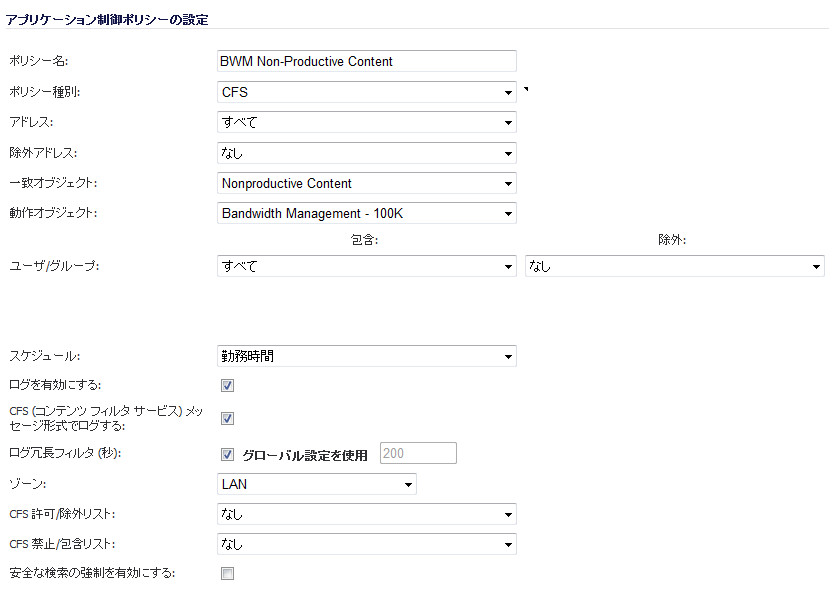This screenshot has height=590, width=833.
Task: Toggle CFS メッセージ形式でログする checkbox
Action: tap(227, 418)
